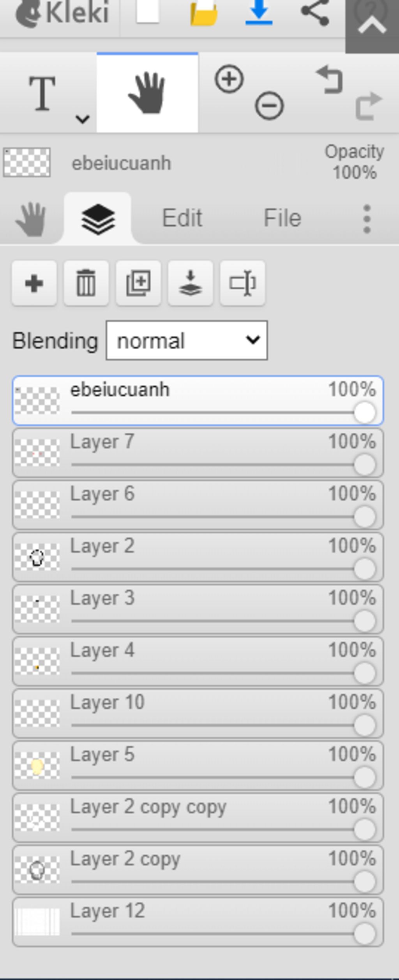This screenshot has height=980, width=399.
Task: Open the Blending mode dropdown
Action: (x=187, y=340)
